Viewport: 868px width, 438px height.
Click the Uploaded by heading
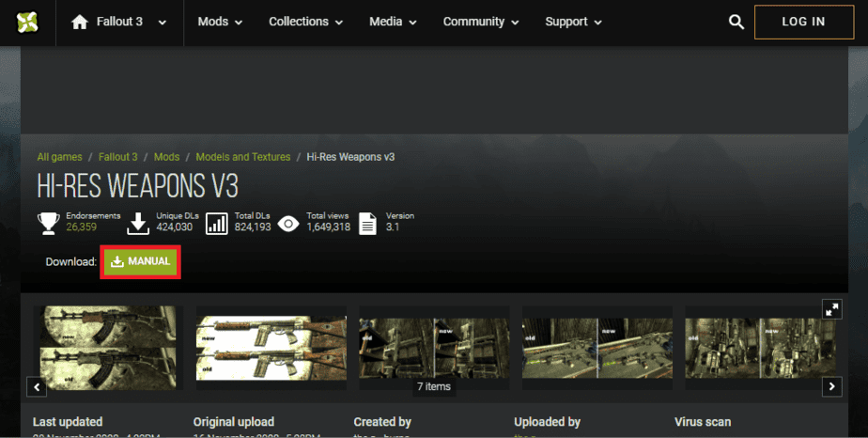point(547,422)
